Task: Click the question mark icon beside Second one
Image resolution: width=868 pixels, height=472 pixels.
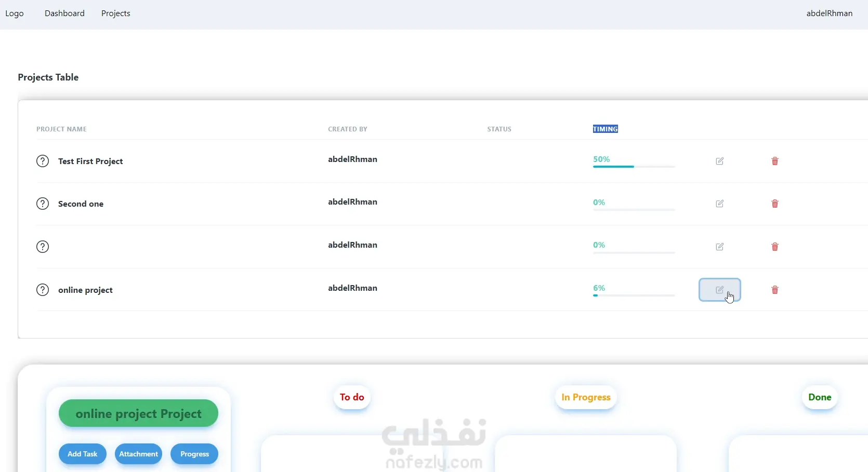Action: [x=43, y=204]
